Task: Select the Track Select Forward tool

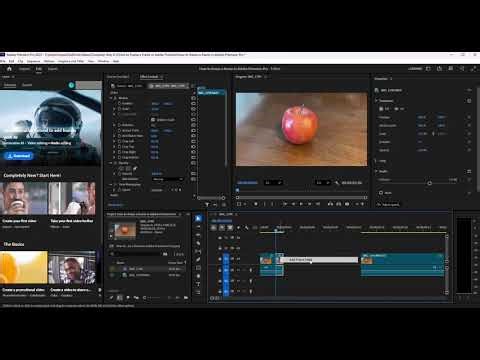Action: [198, 227]
